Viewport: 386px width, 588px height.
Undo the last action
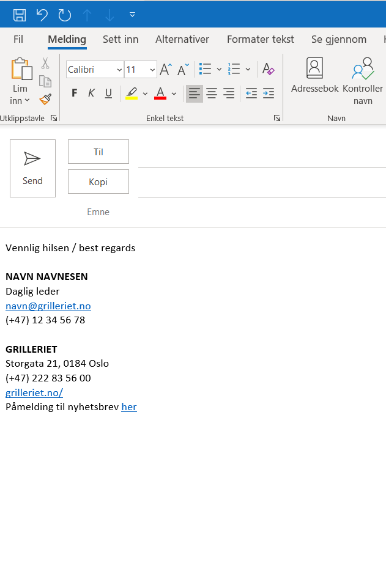(42, 15)
